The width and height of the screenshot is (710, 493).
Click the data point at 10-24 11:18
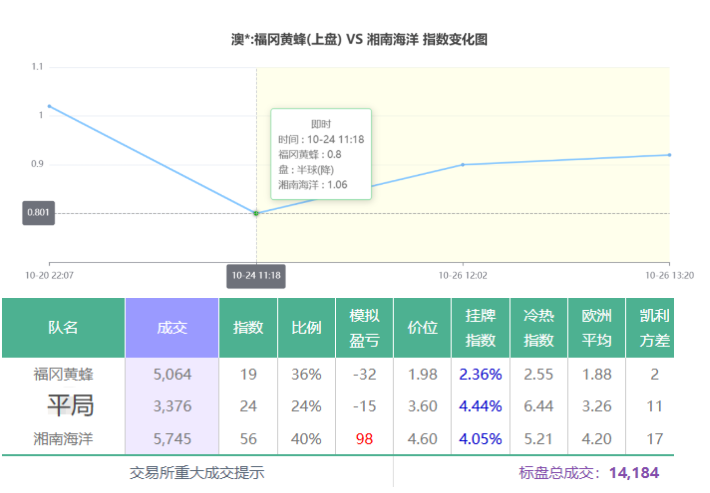coord(256,213)
